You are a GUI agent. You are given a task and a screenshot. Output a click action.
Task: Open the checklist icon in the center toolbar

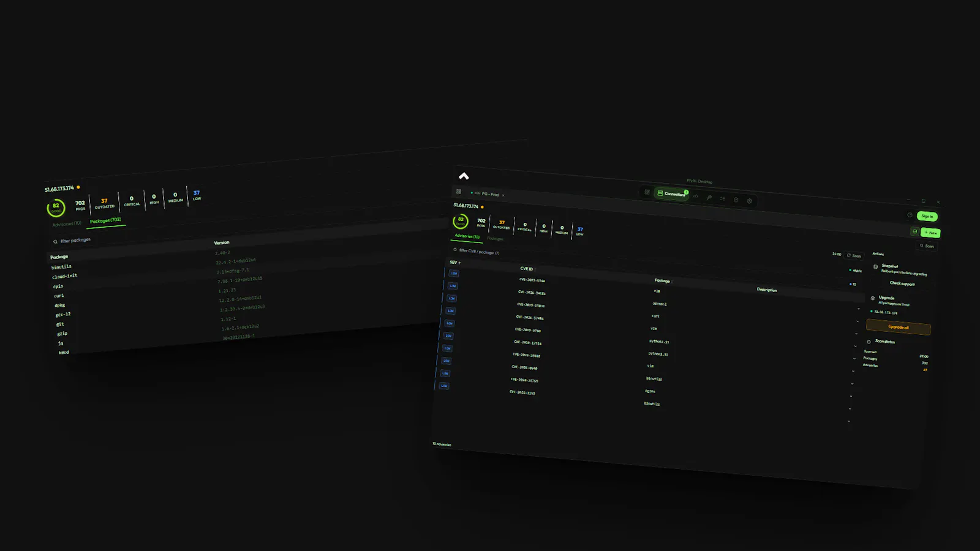tap(723, 198)
